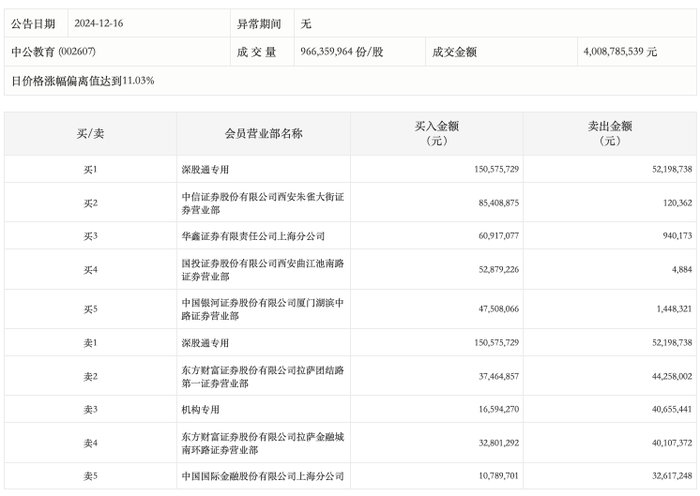This screenshot has height=496, width=700.
Task: Click the 买/卖 column header
Action: [90, 133]
